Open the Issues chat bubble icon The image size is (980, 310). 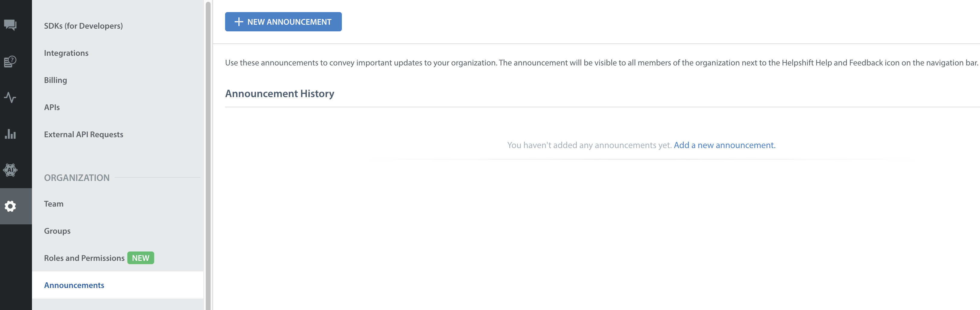pyautogui.click(x=10, y=25)
